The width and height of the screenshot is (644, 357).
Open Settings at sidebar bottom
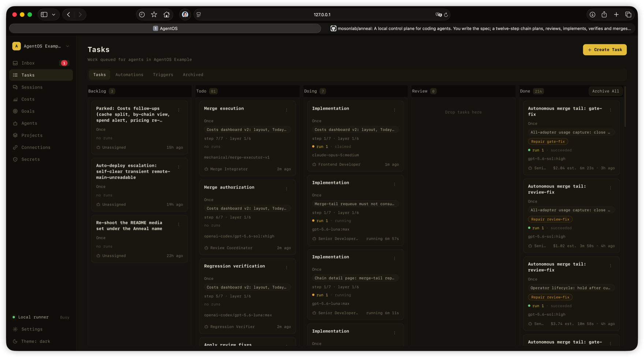(41, 329)
